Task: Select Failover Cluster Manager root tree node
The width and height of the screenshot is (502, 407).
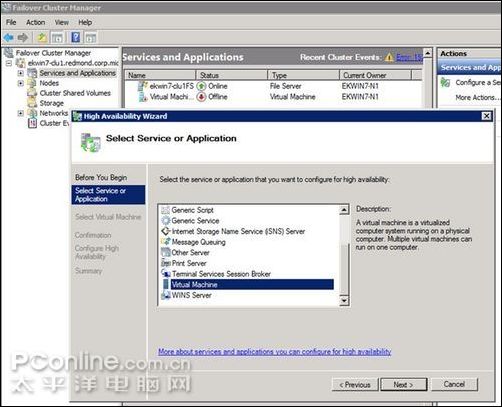Action: 53,53
